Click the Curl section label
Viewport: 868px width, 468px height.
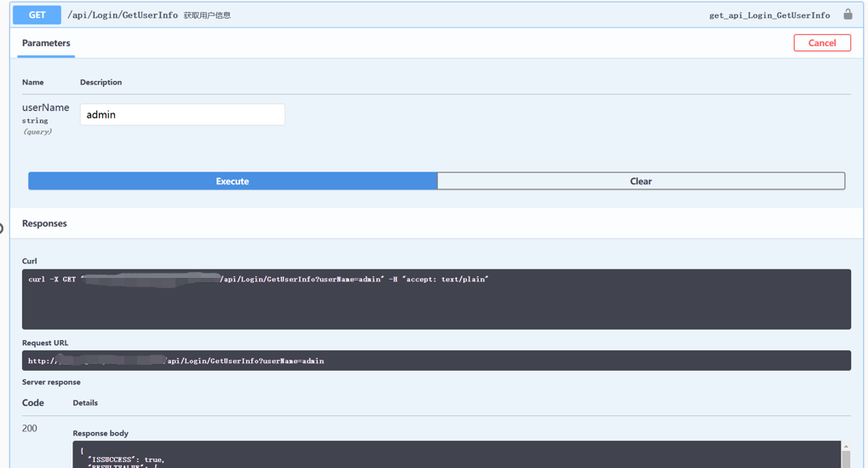(x=29, y=261)
